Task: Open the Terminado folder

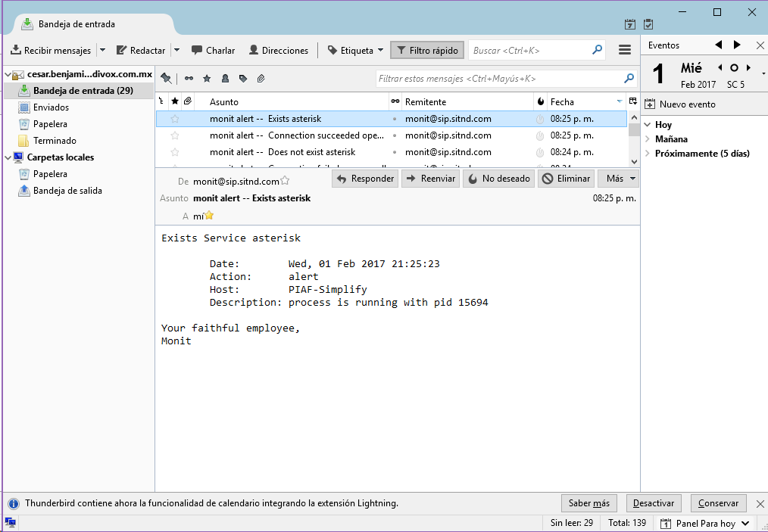Action: pyautogui.click(x=55, y=141)
